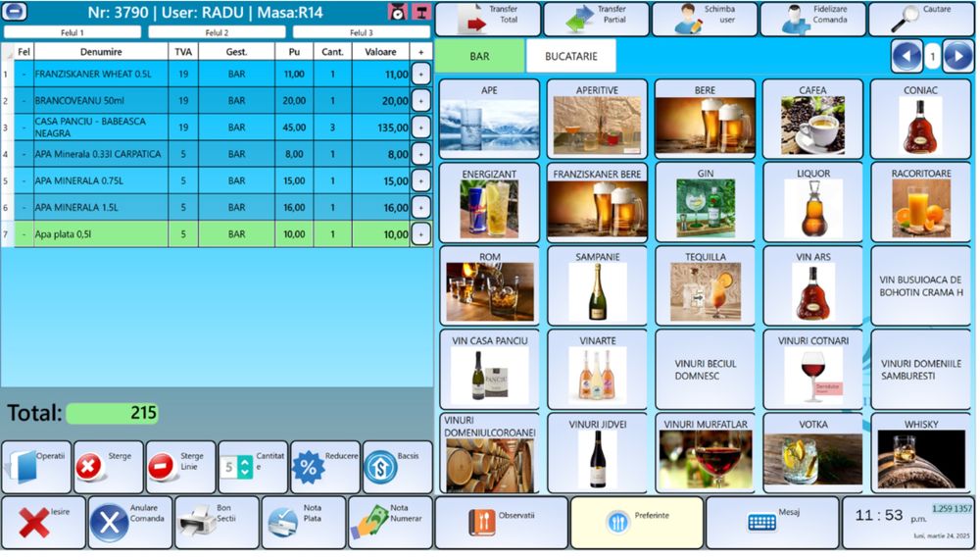Open FRANZISKANER BERE category

pyautogui.click(x=597, y=203)
